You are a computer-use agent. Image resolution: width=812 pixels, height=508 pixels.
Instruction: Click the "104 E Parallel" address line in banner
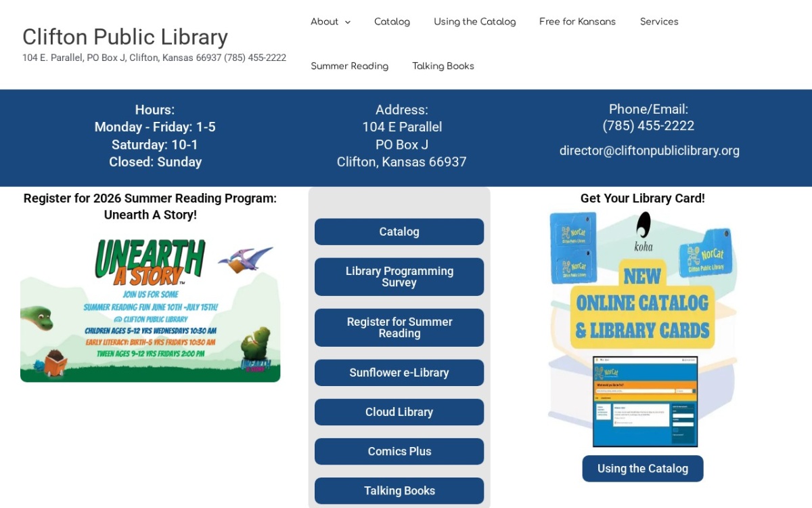402,127
